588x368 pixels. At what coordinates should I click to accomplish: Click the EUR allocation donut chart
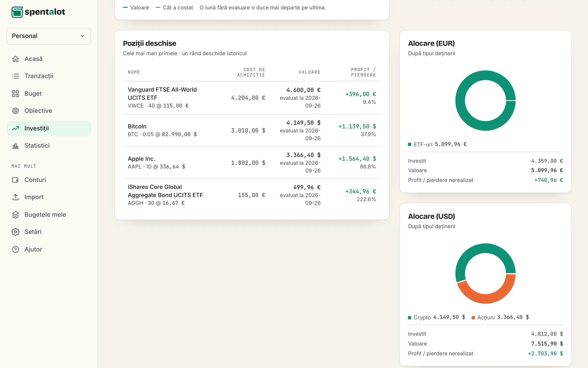click(x=485, y=101)
